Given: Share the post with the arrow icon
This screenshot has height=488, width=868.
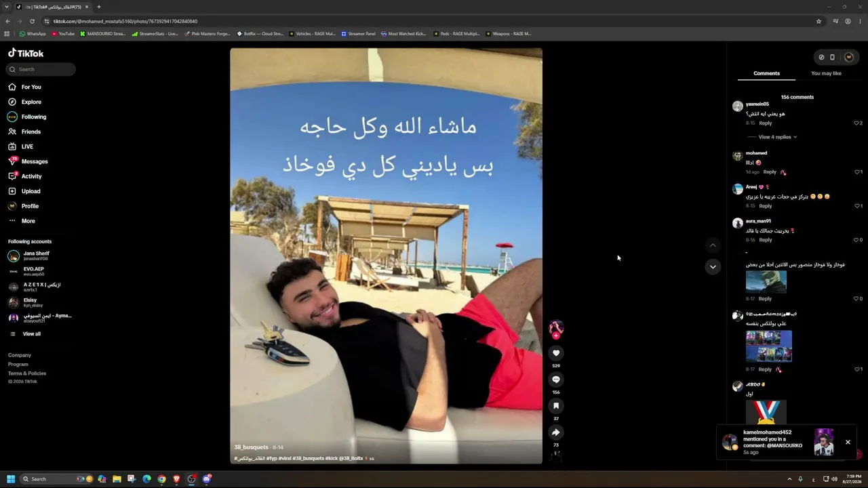Looking at the screenshot, I should coord(556,432).
